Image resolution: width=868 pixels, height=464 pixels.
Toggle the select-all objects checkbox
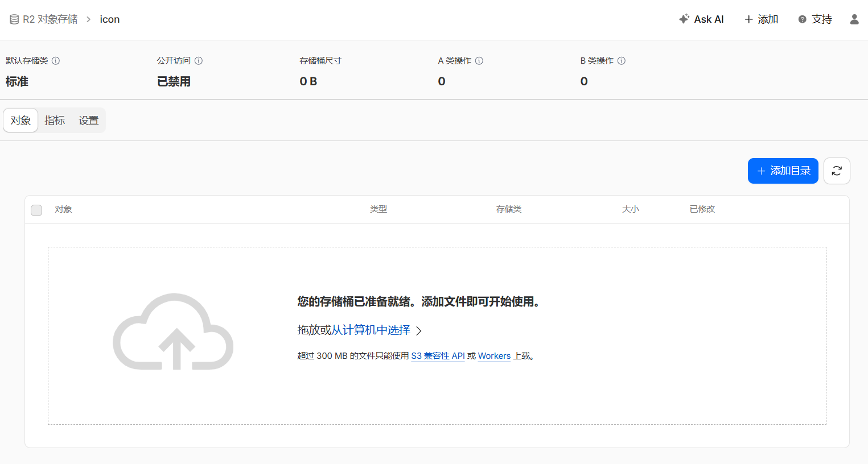[x=36, y=210]
